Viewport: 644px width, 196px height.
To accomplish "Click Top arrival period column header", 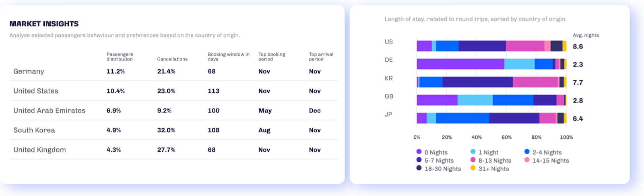I will [x=321, y=56].
